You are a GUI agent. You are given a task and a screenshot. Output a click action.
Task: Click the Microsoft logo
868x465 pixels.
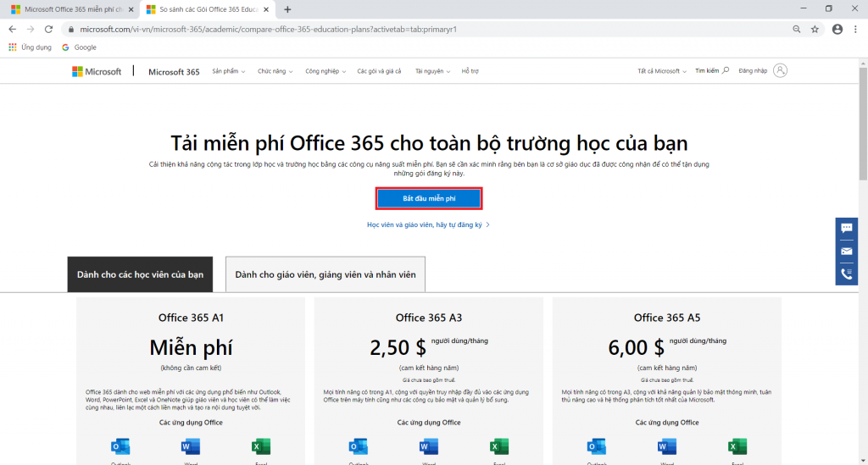[x=97, y=71]
